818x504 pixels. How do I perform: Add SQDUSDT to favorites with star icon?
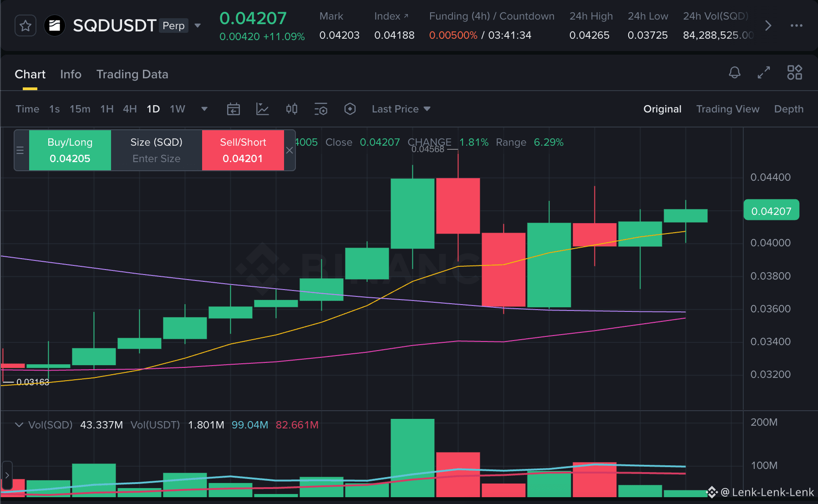point(25,25)
